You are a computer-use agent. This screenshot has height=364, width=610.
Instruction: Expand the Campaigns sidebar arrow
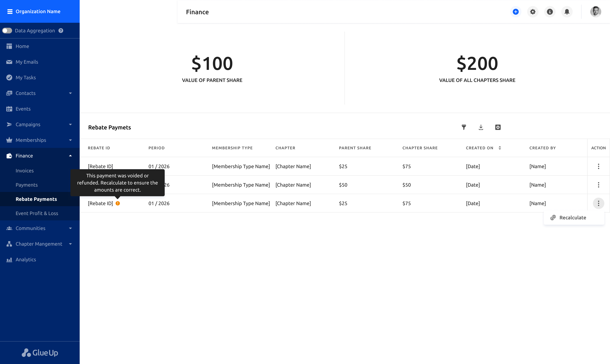click(x=70, y=125)
